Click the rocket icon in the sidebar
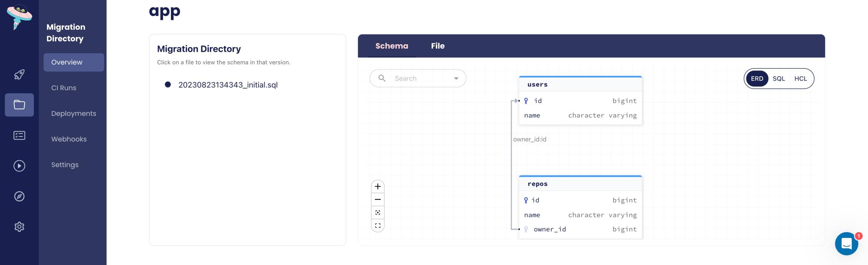This screenshot has width=868, height=265. [19, 74]
